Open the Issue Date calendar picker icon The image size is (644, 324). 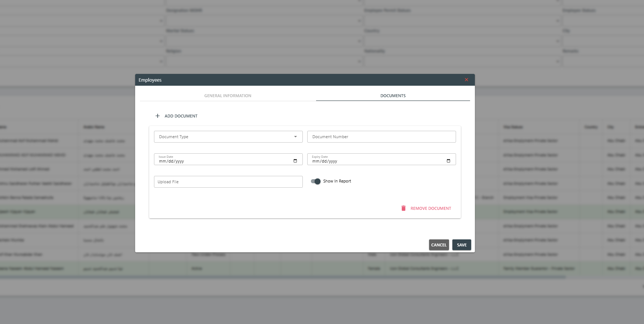(295, 161)
